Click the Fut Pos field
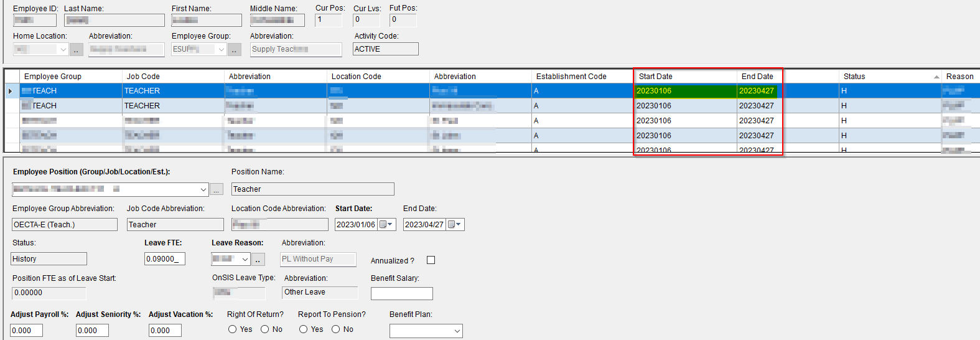The height and width of the screenshot is (340, 980). [x=403, y=20]
